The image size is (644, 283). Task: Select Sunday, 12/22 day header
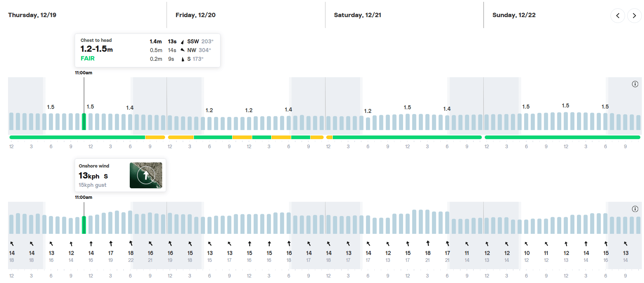[x=514, y=15]
